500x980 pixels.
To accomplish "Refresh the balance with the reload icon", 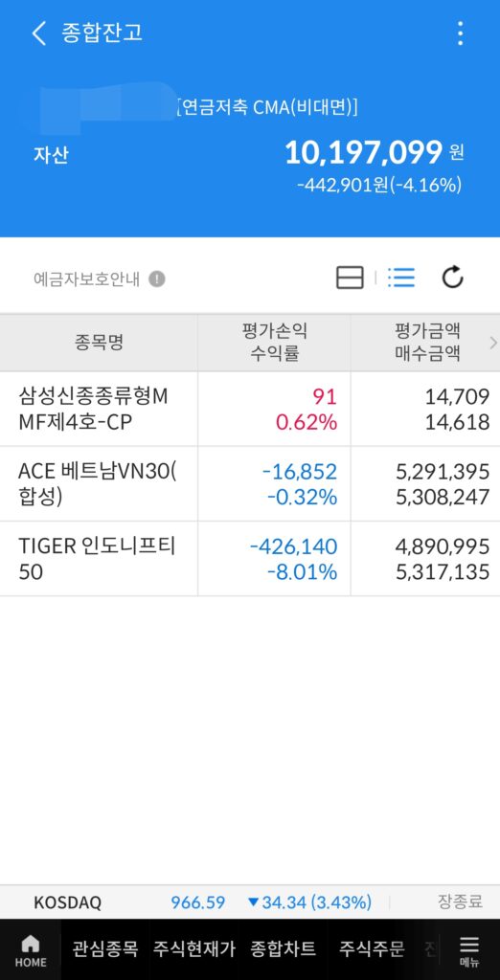I will pyautogui.click(x=452, y=278).
